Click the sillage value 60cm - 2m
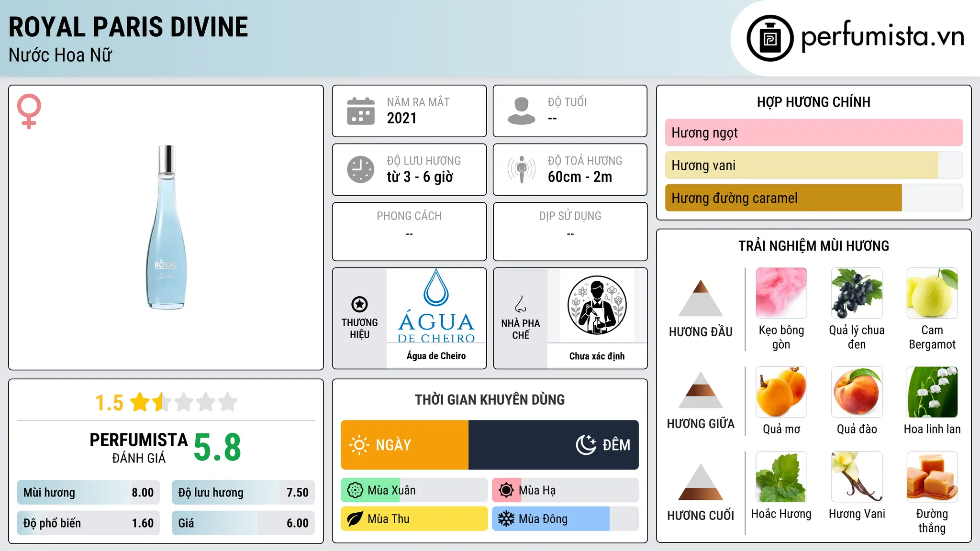Screen dimensions: 980x551 click(x=580, y=177)
